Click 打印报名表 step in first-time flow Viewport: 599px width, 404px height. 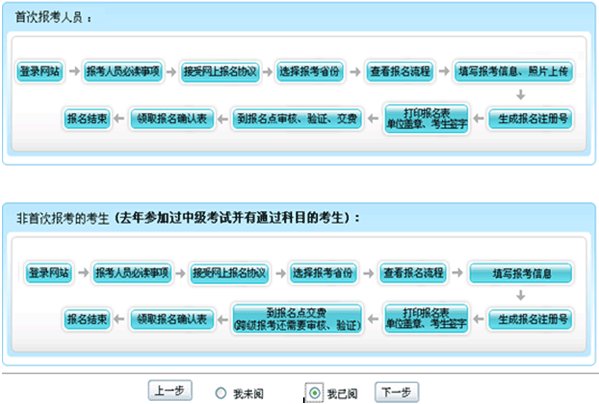click(426, 118)
